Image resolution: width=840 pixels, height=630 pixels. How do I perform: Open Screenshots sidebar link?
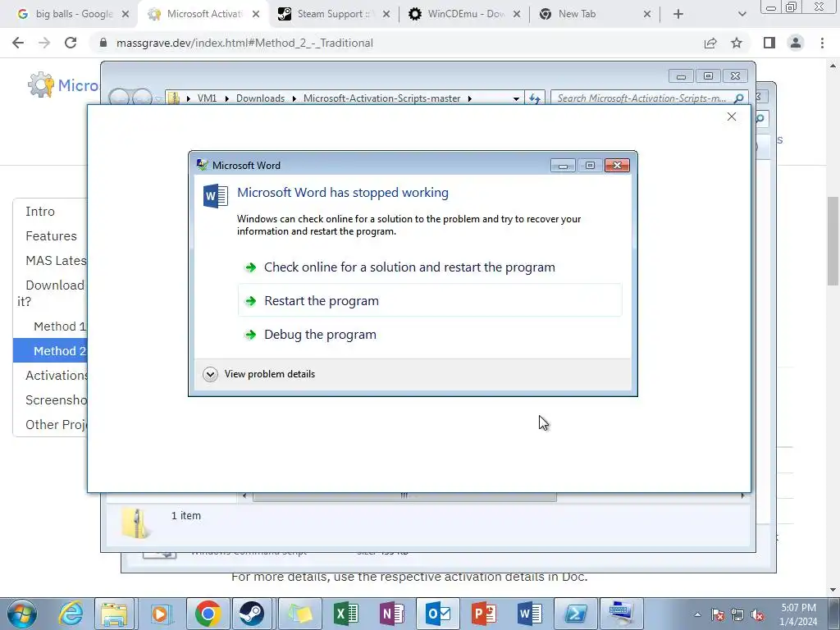[x=56, y=400]
